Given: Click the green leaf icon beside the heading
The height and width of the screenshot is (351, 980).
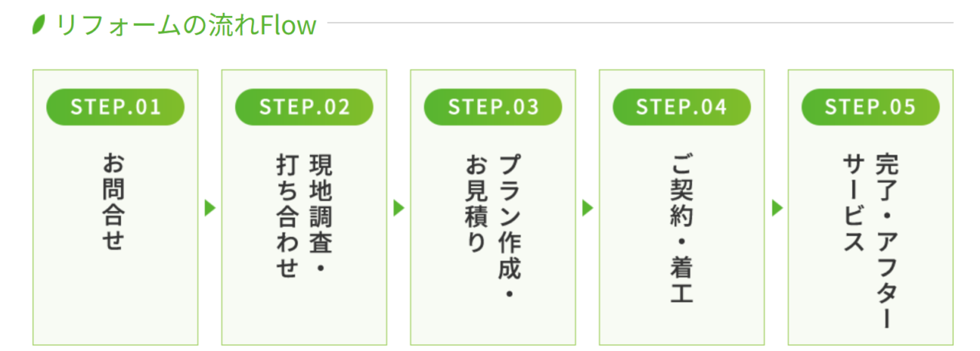Looking at the screenshot, I should pos(38,25).
